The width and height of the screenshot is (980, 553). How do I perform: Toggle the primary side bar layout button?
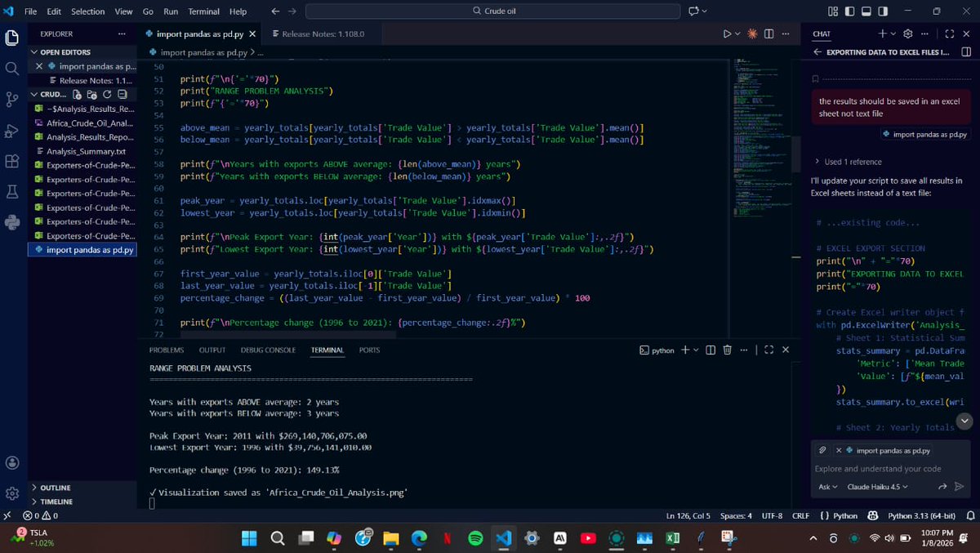(x=849, y=11)
